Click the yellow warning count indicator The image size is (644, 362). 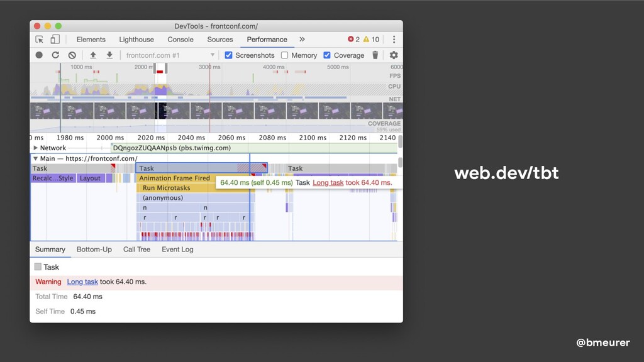click(x=371, y=40)
